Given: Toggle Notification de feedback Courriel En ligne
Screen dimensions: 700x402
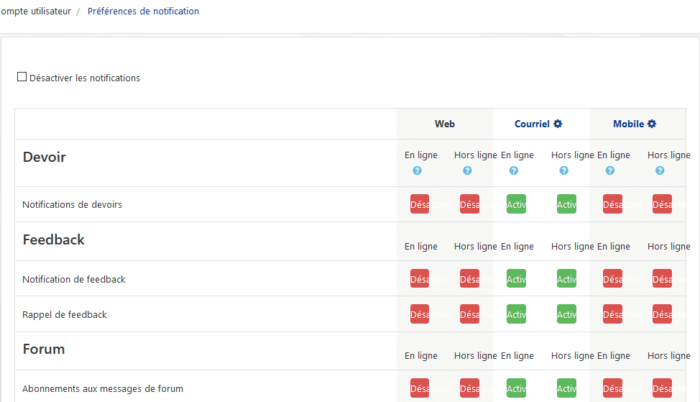Looking at the screenshot, I should click(x=516, y=279).
